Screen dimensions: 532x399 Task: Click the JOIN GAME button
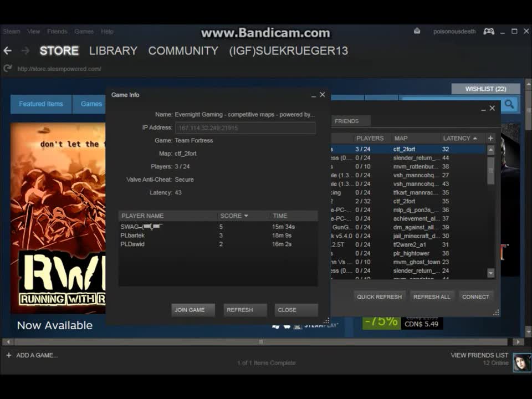193,310
